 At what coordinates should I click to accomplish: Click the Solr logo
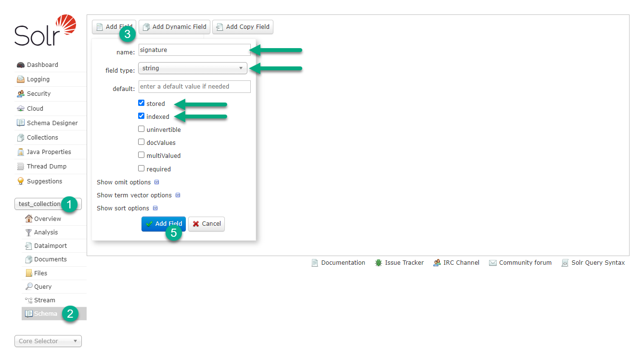45,30
